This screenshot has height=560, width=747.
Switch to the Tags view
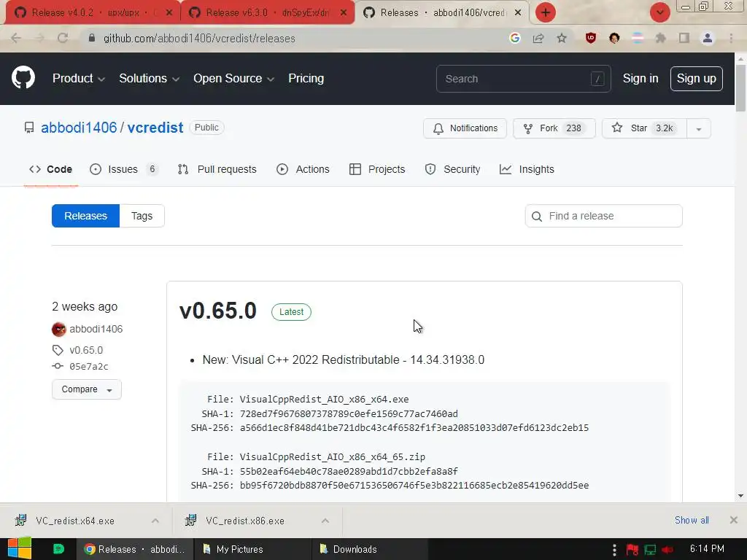tap(142, 216)
